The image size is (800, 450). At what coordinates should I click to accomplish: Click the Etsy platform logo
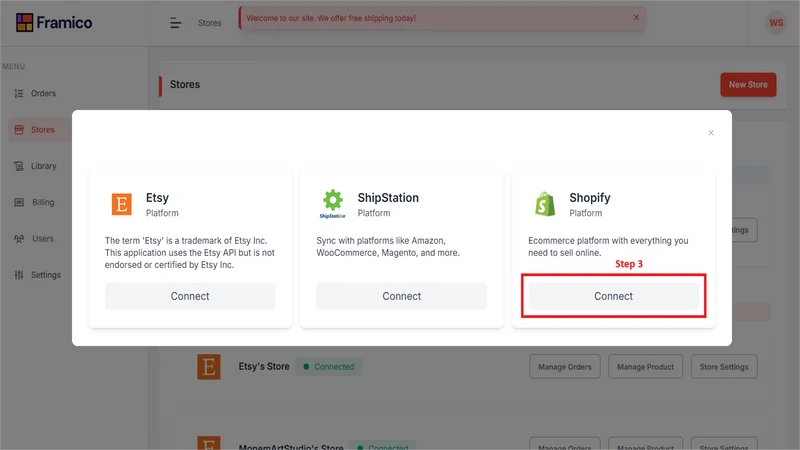(121, 204)
